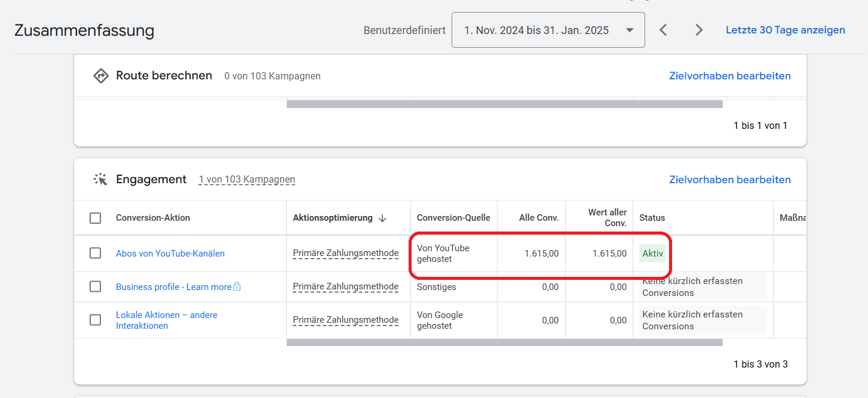The image size is (868, 398).
Task: Go to previous date range arrow
Action: click(x=663, y=30)
